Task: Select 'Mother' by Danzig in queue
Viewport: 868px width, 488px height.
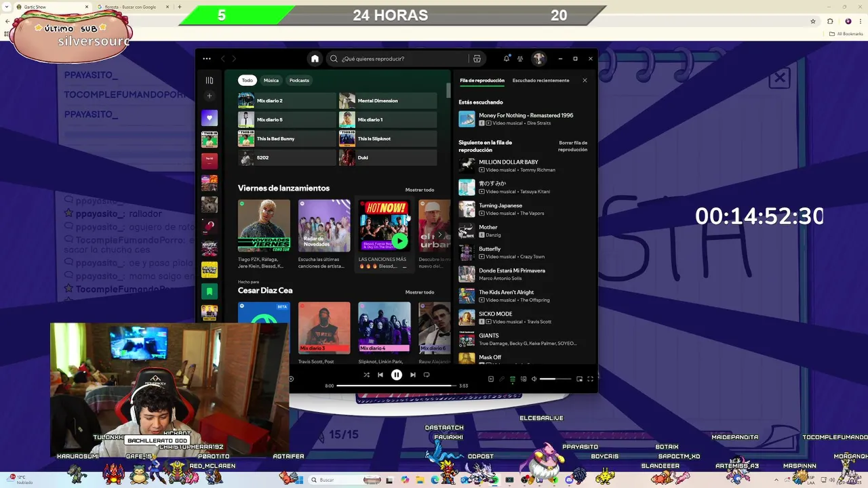Action: 524,230
